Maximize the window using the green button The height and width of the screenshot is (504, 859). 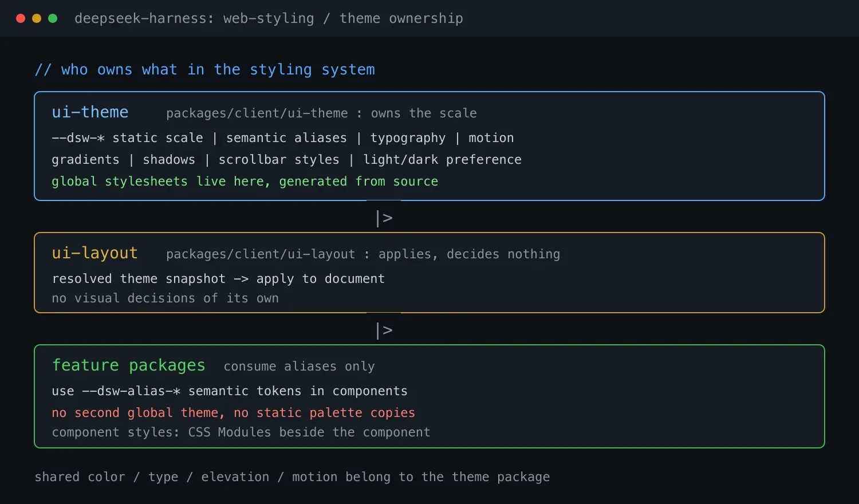[x=53, y=18]
